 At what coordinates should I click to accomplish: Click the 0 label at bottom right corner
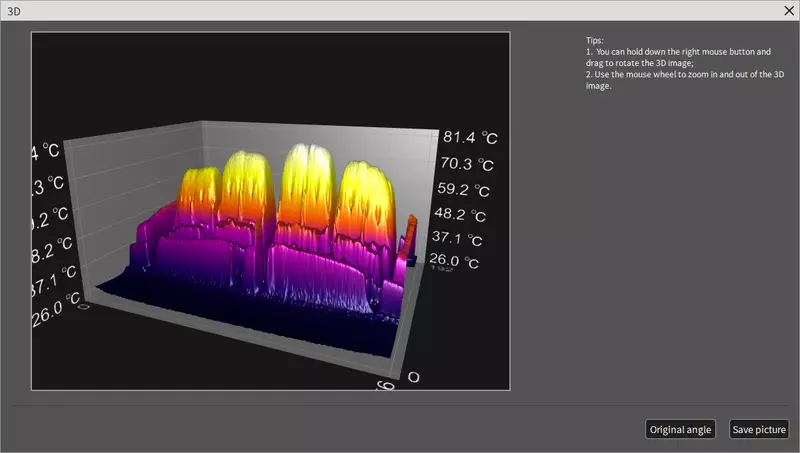pos(414,377)
